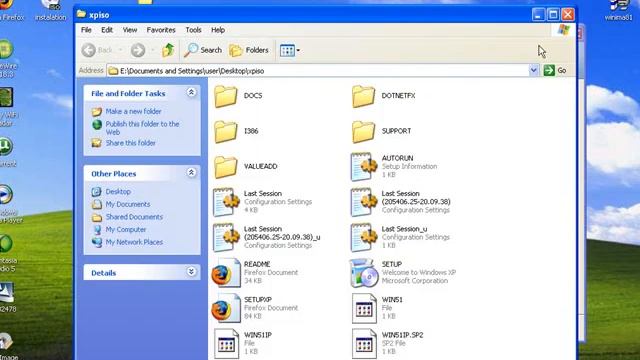Select the Last Session 4 KB config icon
640x360 pixels.
click(226, 202)
